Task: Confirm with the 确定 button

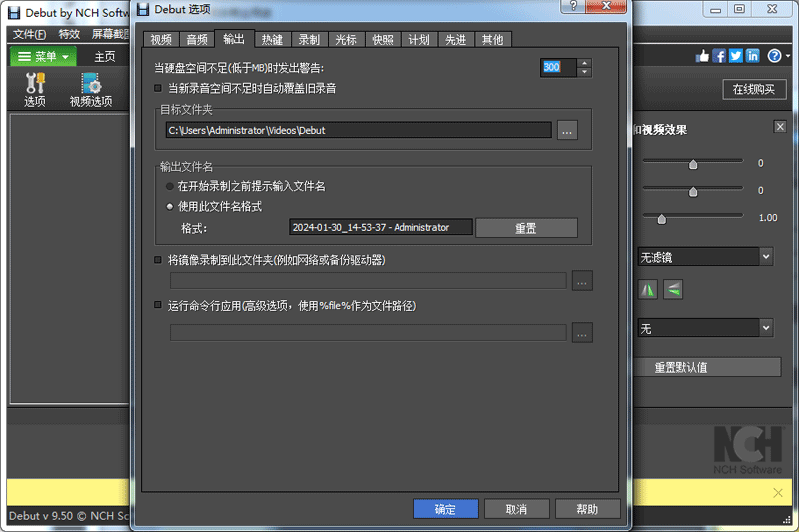Action: [x=445, y=509]
